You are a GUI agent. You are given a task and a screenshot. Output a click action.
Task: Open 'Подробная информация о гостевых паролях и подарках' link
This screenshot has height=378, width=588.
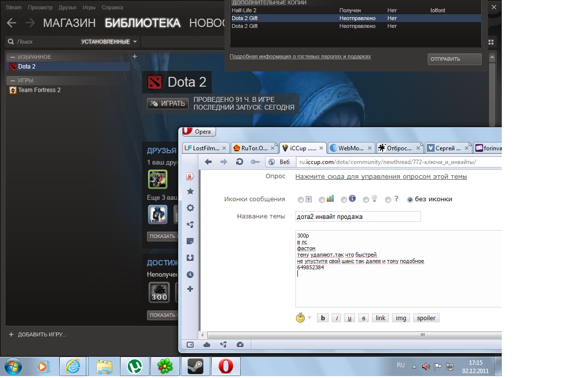click(300, 56)
